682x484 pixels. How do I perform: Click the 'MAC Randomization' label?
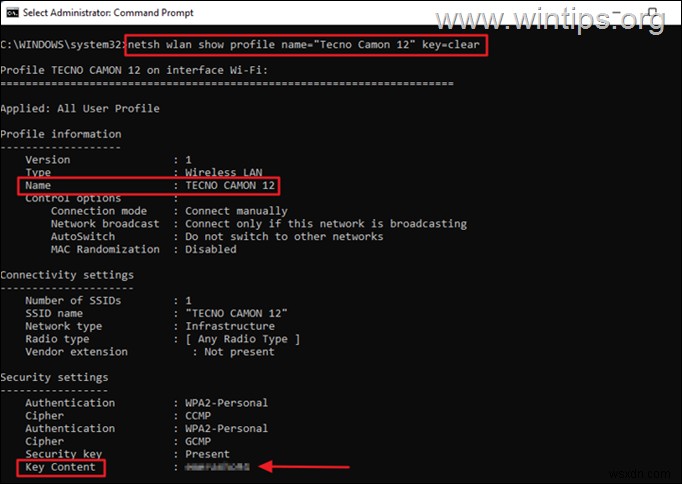(x=105, y=249)
